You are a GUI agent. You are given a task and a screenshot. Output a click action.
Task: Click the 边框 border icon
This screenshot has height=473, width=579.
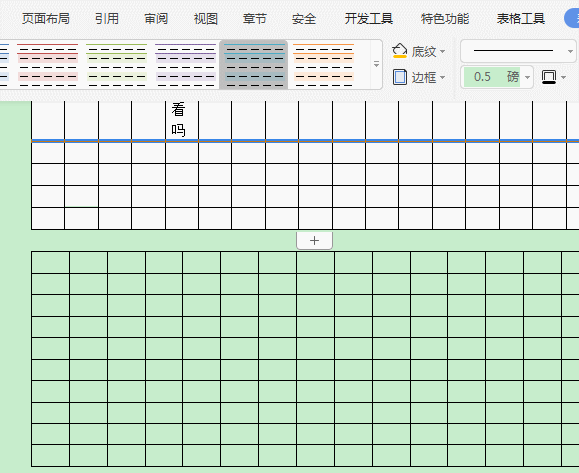click(x=400, y=77)
